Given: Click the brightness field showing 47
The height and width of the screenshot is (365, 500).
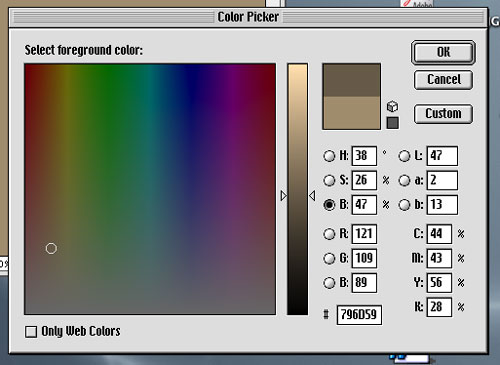Looking at the screenshot, I should coord(364,205).
